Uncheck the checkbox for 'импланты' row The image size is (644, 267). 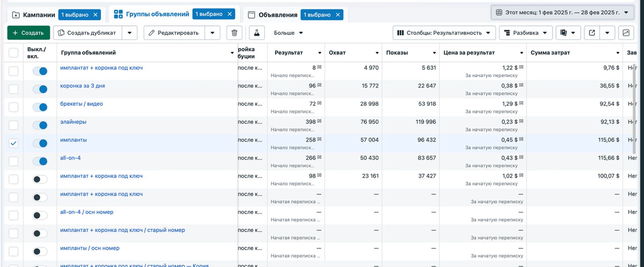14,143
